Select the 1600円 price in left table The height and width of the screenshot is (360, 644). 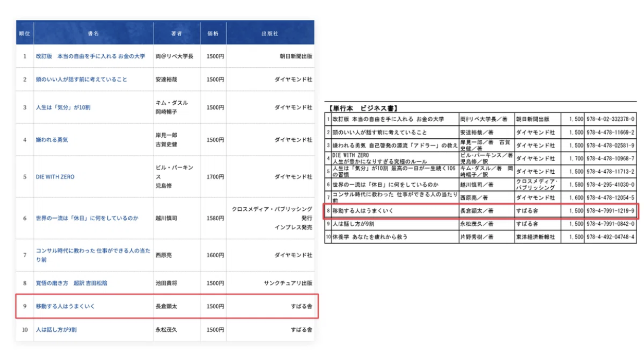(215, 255)
